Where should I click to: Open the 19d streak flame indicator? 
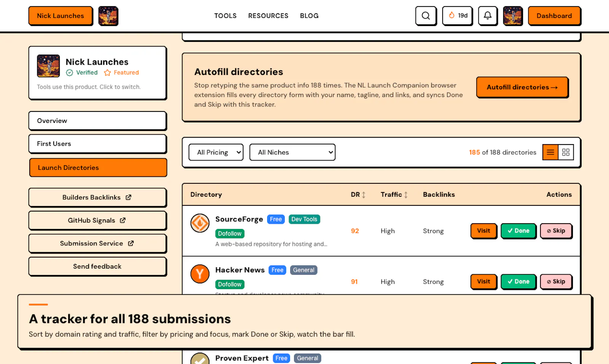coord(457,16)
